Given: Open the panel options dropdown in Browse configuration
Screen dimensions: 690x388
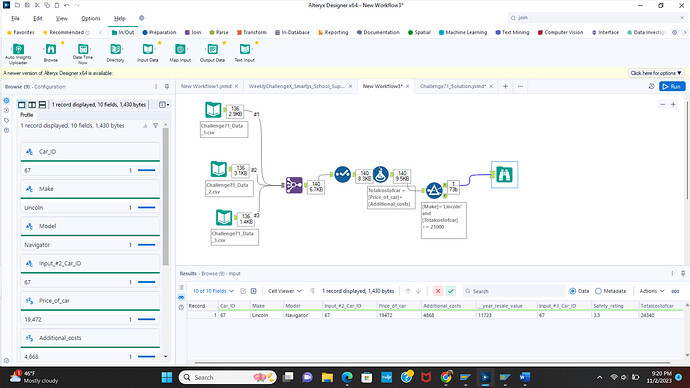Looking at the screenshot, I should [x=164, y=105].
